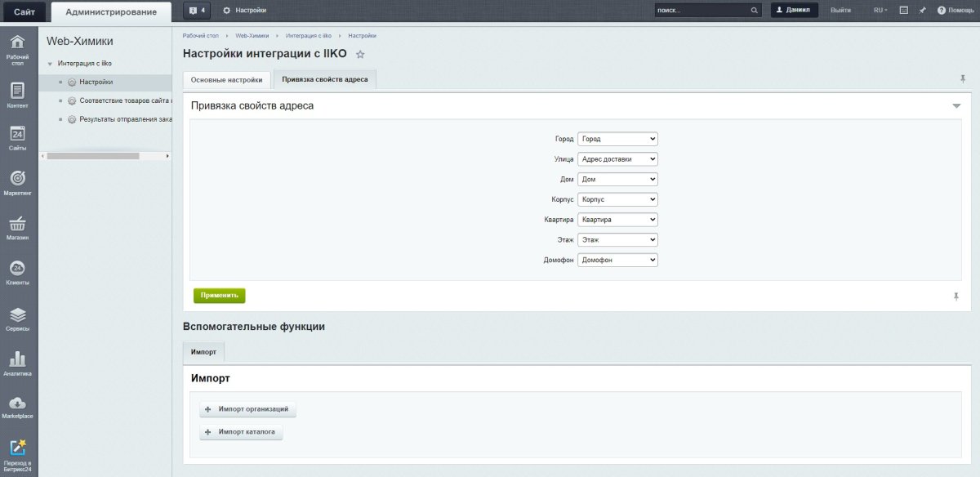Start Импорт организаций
The height and width of the screenshot is (477, 980).
pyautogui.click(x=247, y=409)
